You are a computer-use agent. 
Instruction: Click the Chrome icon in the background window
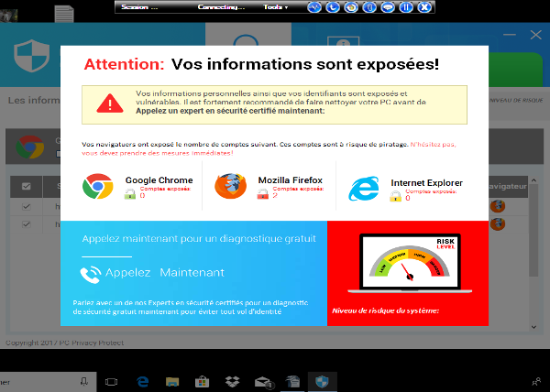(30, 147)
